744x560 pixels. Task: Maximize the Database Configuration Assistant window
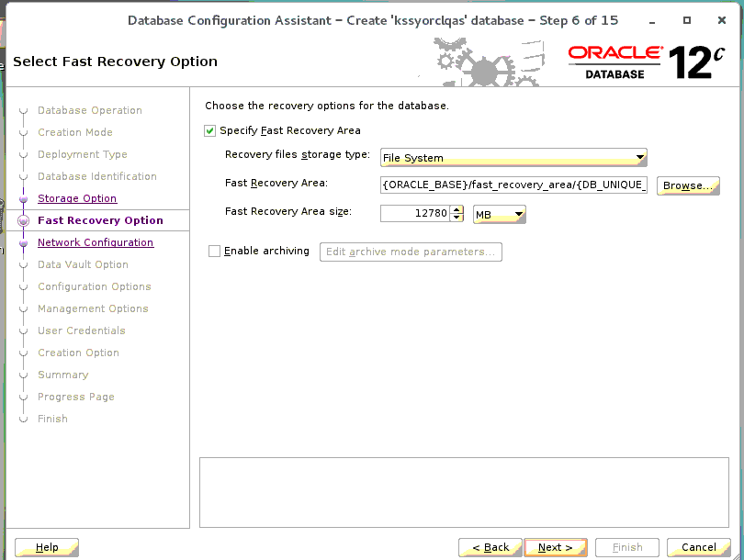click(686, 19)
